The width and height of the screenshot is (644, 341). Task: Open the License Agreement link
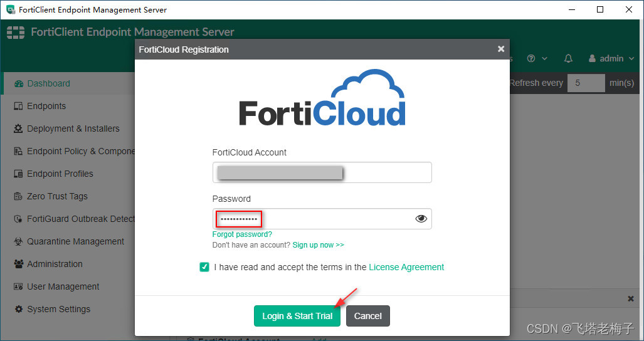pyautogui.click(x=406, y=267)
